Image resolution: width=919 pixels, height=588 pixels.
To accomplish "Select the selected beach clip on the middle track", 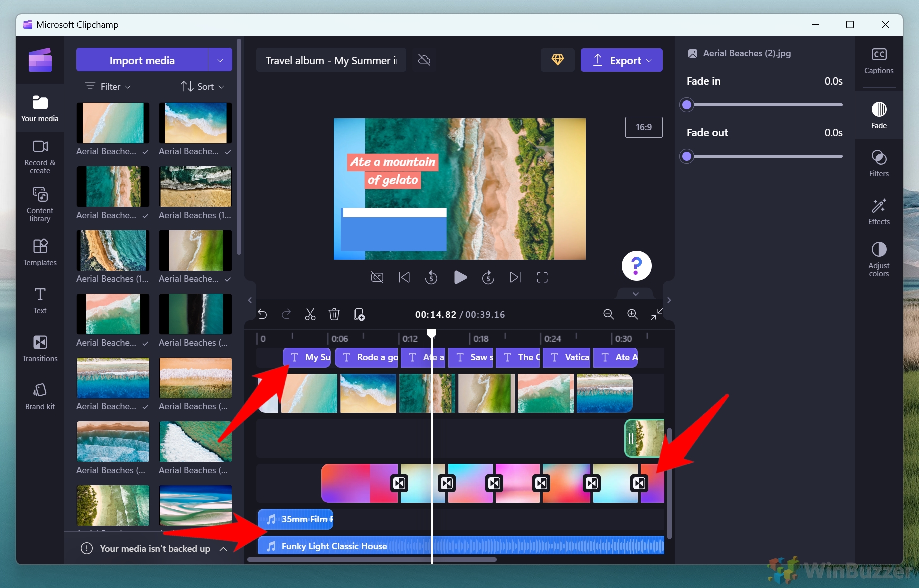I will coord(644,438).
